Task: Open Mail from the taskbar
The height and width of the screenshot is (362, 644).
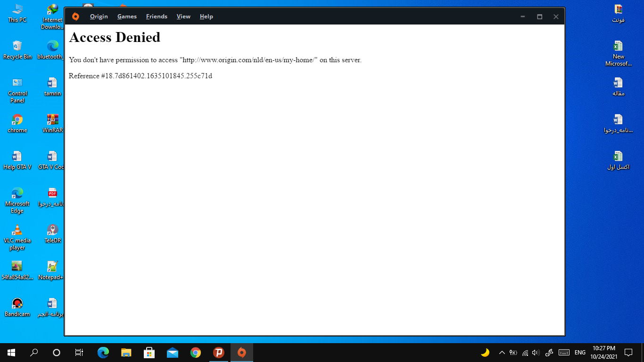Action: 173,353
